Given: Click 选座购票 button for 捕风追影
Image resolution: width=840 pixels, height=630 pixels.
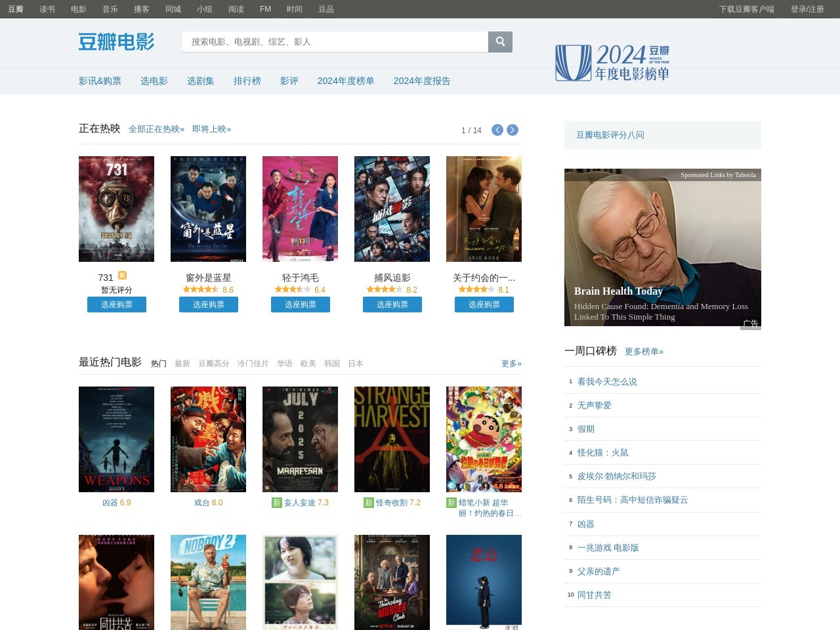Looking at the screenshot, I should 392,304.
